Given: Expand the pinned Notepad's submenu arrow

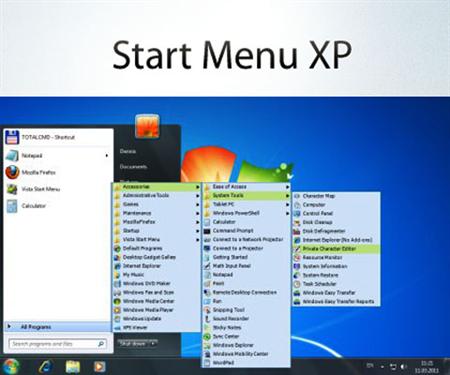Looking at the screenshot, I should click(107, 155).
